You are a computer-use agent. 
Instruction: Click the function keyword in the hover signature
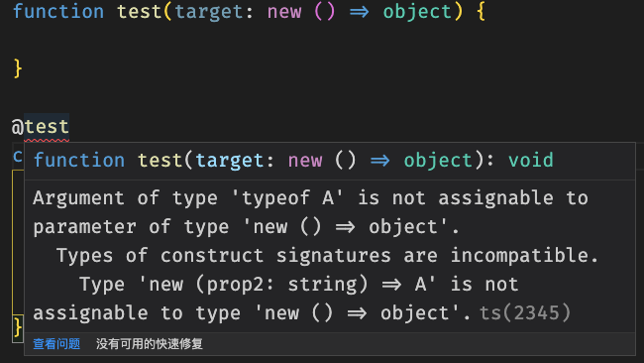coord(79,160)
